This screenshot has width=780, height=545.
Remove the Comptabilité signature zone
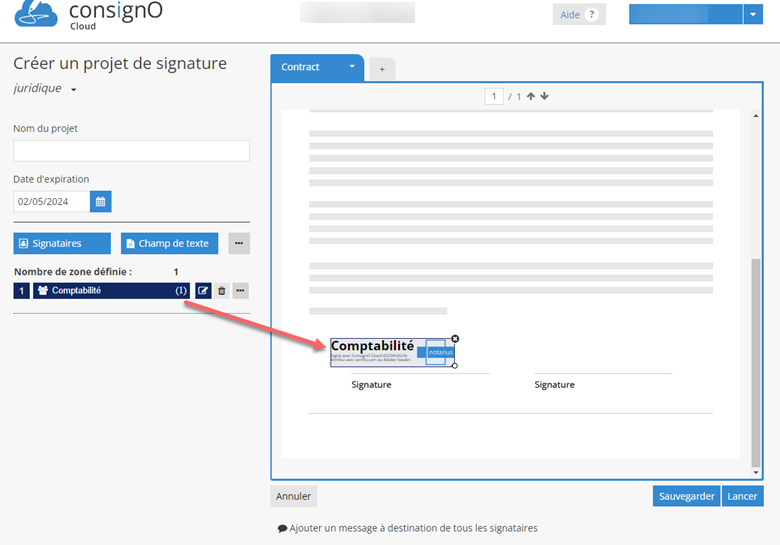[x=455, y=339]
